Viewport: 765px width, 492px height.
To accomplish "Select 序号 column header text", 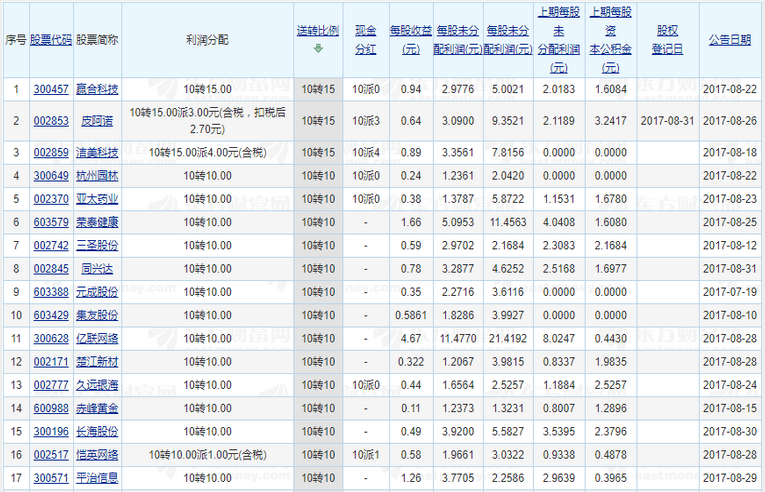I will (16, 40).
